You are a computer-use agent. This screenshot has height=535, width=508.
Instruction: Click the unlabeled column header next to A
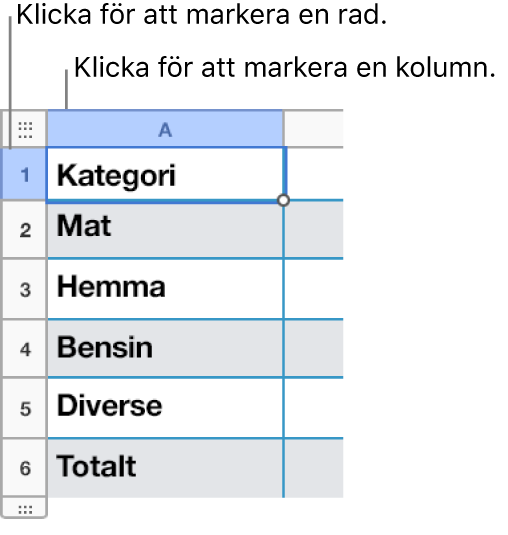tap(314, 129)
